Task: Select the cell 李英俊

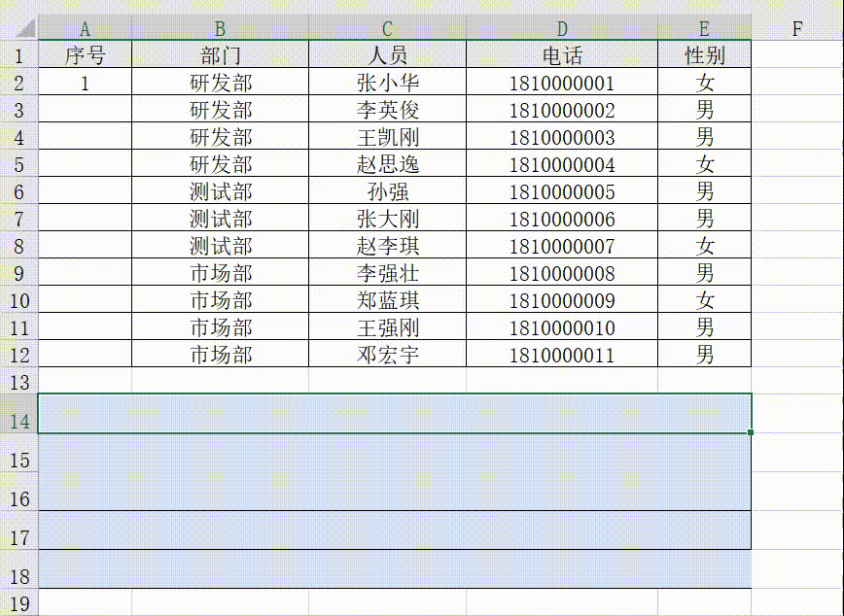Action: 387,109
